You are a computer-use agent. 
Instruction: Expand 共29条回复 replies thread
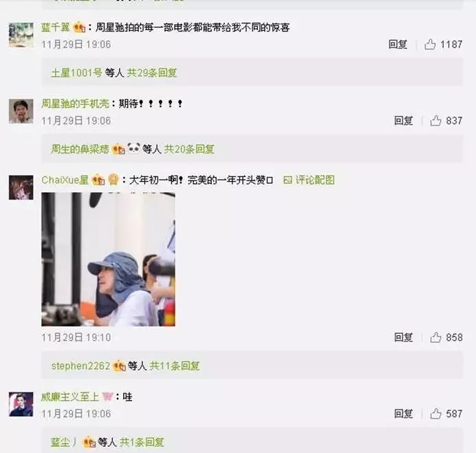[x=152, y=72]
